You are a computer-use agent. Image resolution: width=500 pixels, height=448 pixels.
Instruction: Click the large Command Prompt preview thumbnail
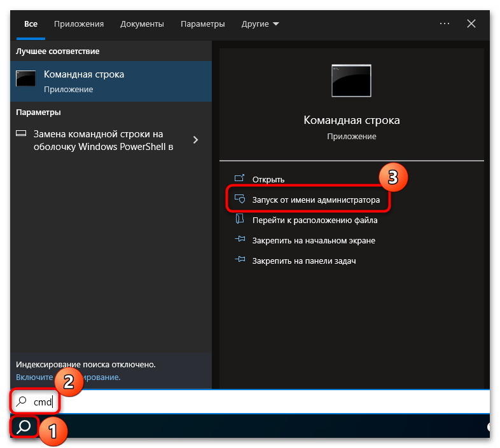(x=351, y=81)
